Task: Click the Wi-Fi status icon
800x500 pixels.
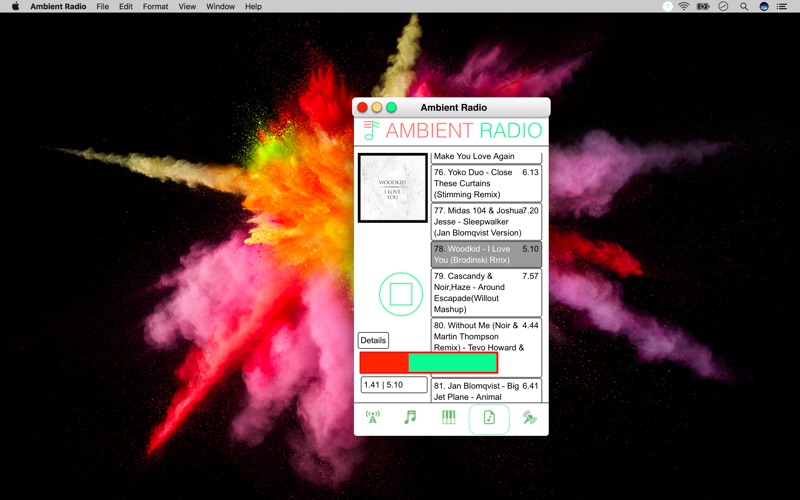Action: [684, 6]
